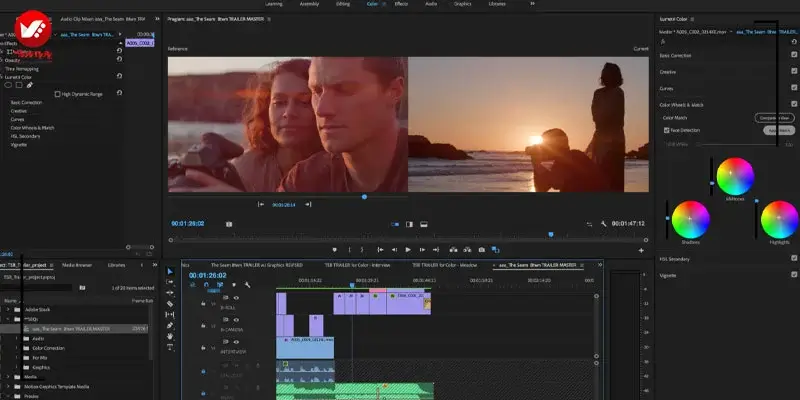Open the Button Editor plus icon
The image size is (800, 400).
pyautogui.click(x=641, y=251)
